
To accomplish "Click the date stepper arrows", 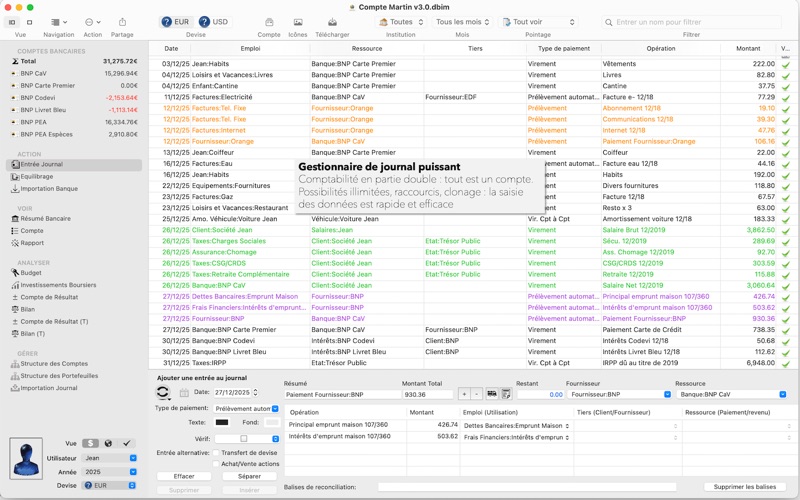I will (x=256, y=392).
